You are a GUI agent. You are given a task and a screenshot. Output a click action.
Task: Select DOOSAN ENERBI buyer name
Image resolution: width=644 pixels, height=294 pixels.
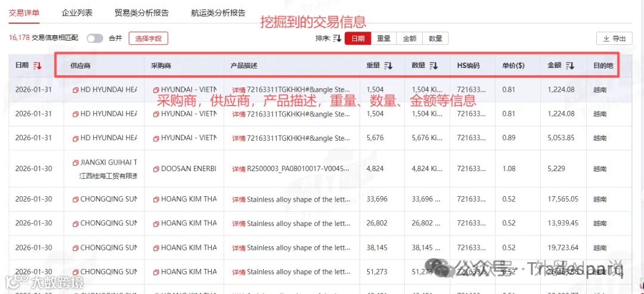188,169
